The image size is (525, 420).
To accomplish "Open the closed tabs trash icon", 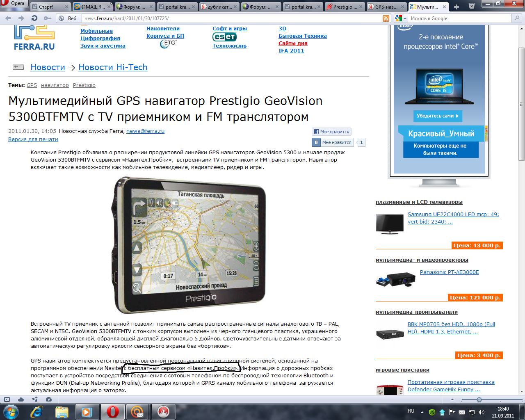I will tap(472, 6).
